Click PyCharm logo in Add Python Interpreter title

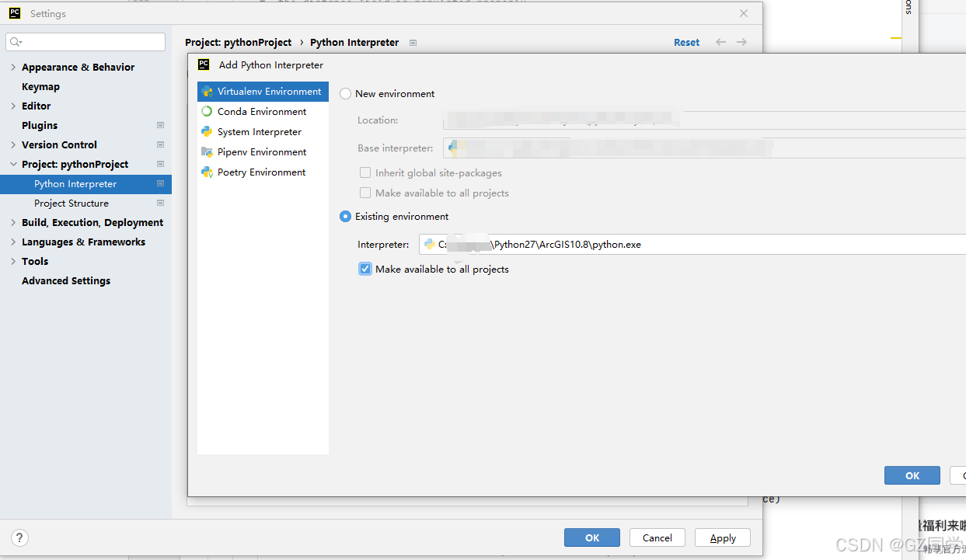pos(204,64)
